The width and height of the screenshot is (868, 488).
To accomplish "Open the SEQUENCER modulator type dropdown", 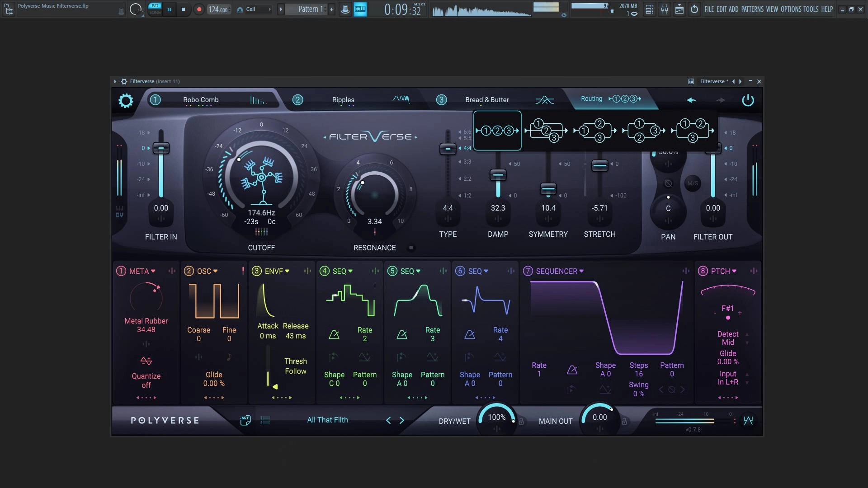I will (560, 271).
